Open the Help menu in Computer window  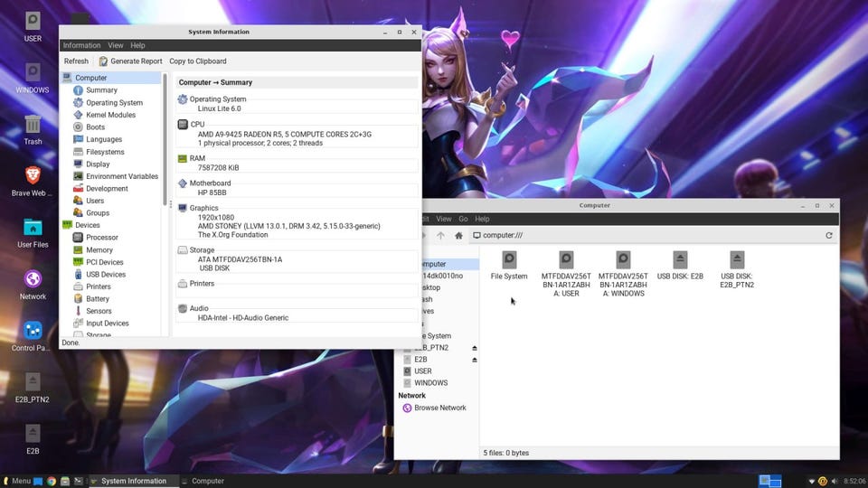482,219
